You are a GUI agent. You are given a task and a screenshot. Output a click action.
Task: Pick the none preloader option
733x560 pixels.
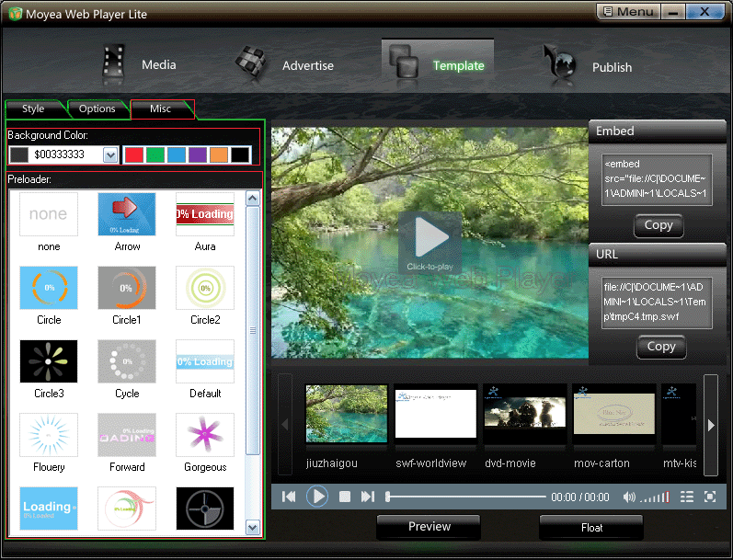coord(49,214)
